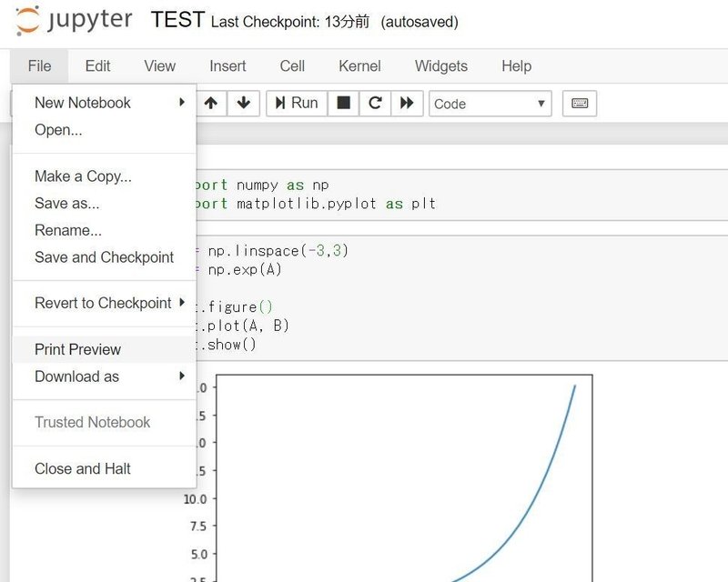Choose Save as... menu entry
728x582 pixels.
coord(105,203)
